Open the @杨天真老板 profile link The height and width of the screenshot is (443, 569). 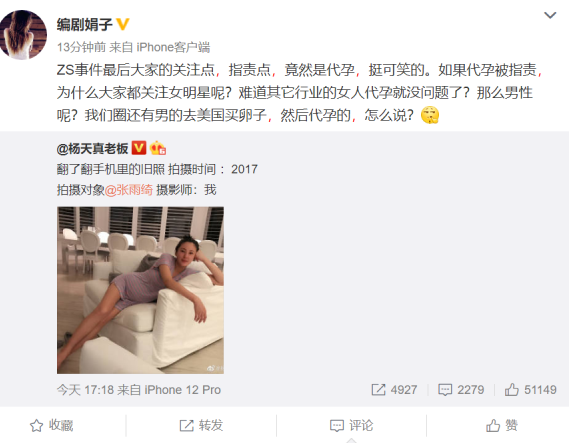pyautogui.click(x=93, y=148)
